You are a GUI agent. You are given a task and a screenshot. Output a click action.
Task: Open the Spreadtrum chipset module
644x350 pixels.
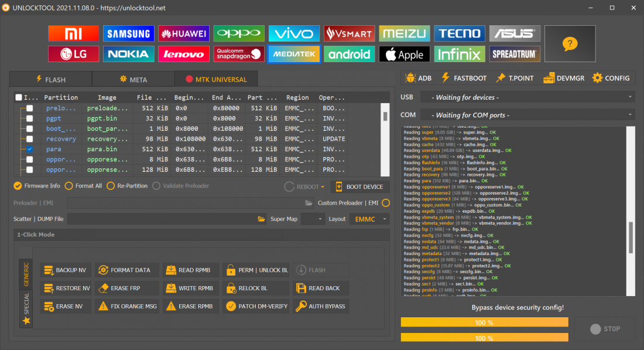tap(515, 54)
